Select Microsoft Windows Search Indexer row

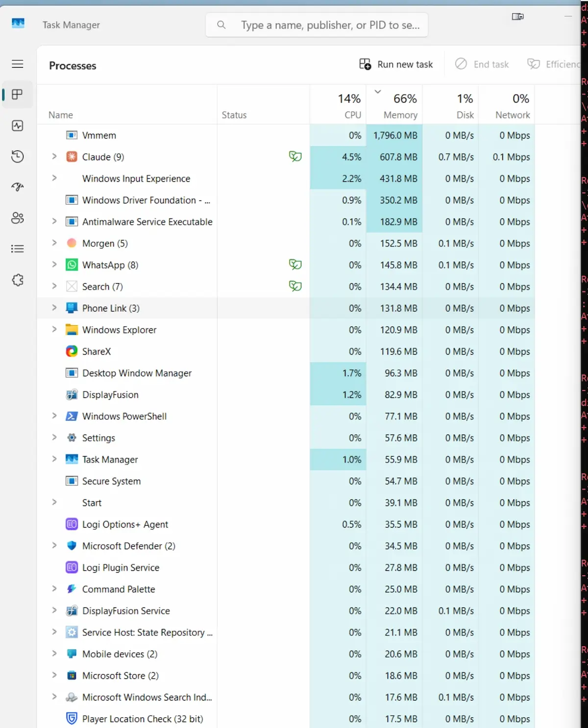(x=286, y=697)
